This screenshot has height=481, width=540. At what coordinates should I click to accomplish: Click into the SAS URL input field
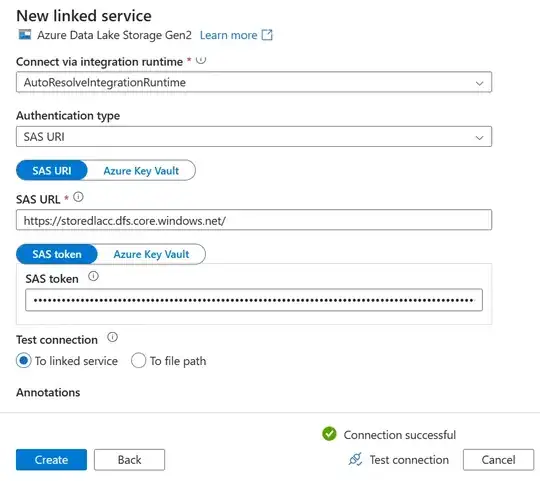[254, 220]
